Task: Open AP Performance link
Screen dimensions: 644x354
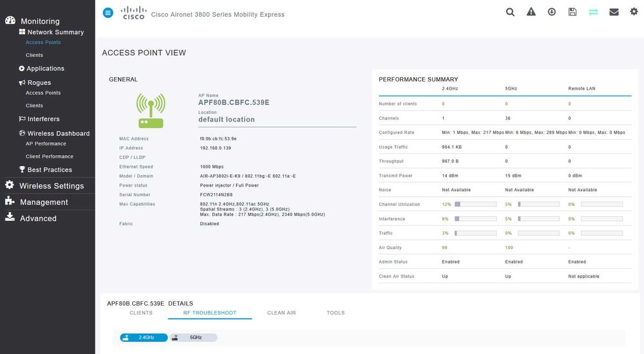Action: [x=46, y=144]
